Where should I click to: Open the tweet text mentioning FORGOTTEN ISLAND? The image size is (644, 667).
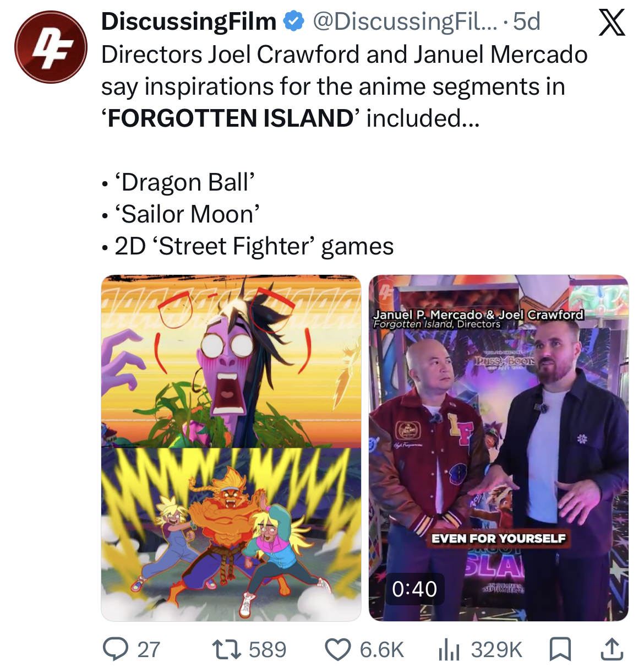point(345,150)
